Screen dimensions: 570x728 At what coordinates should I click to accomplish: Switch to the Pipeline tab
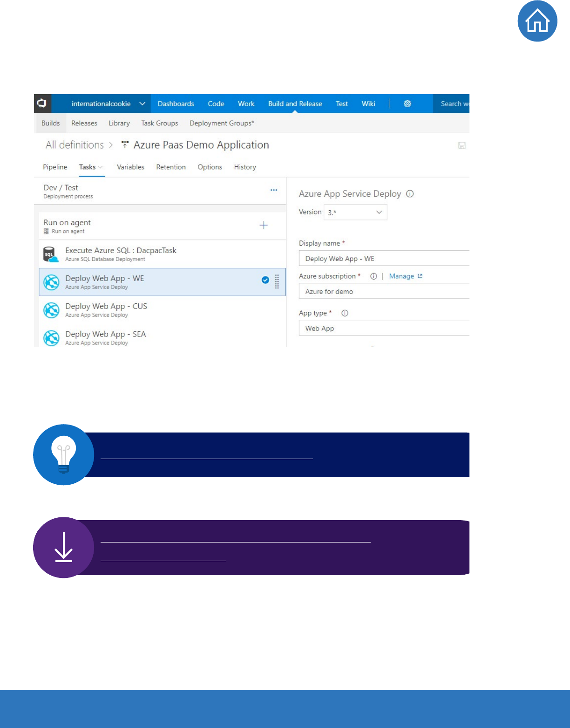click(x=55, y=167)
